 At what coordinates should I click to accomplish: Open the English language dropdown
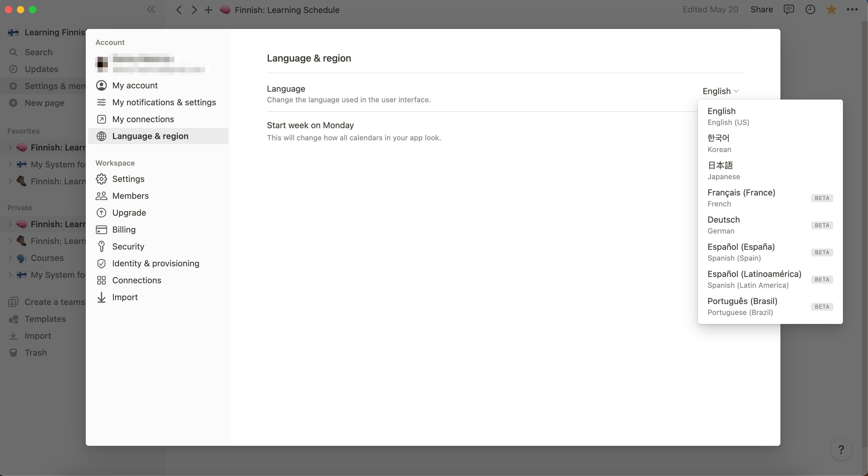point(720,91)
